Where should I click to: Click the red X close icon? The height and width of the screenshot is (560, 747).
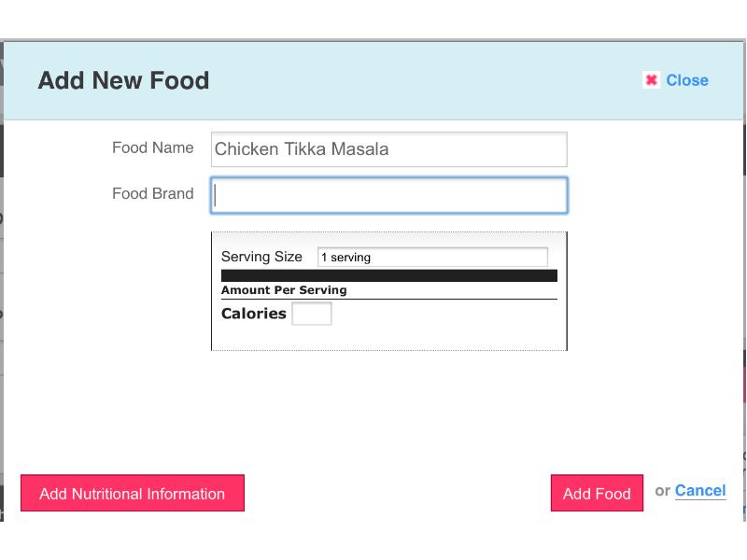[x=651, y=80]
